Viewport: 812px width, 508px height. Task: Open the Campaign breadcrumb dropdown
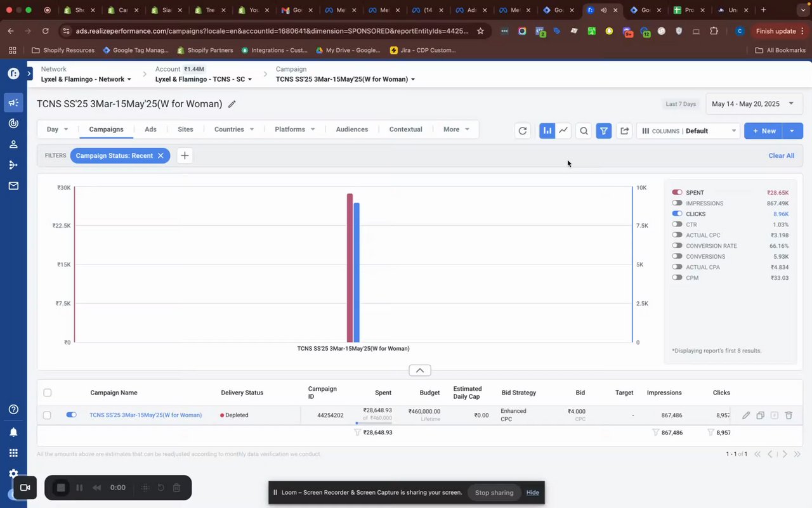click(x=346, y=79)
